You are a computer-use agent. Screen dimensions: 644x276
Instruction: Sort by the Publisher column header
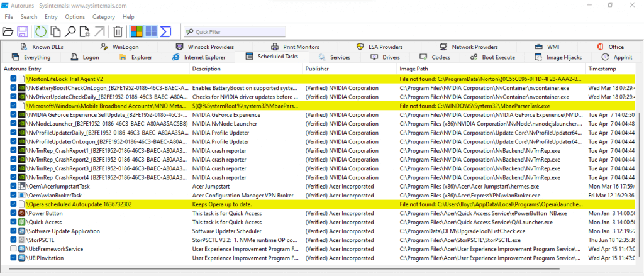pos(317,68)
